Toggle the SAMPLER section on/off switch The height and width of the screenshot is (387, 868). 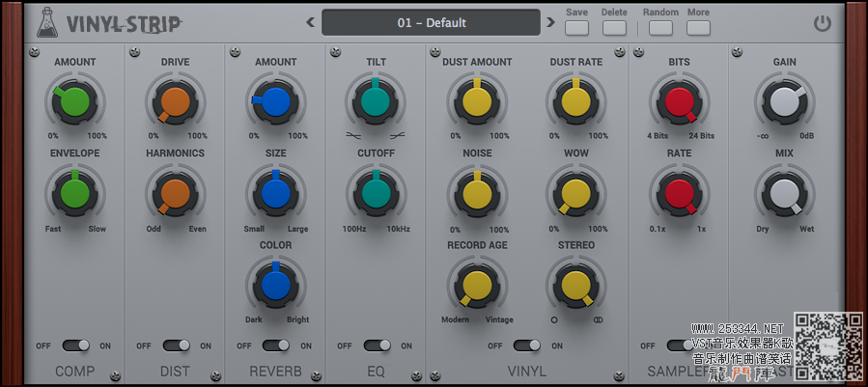click(x=679, y=346)
